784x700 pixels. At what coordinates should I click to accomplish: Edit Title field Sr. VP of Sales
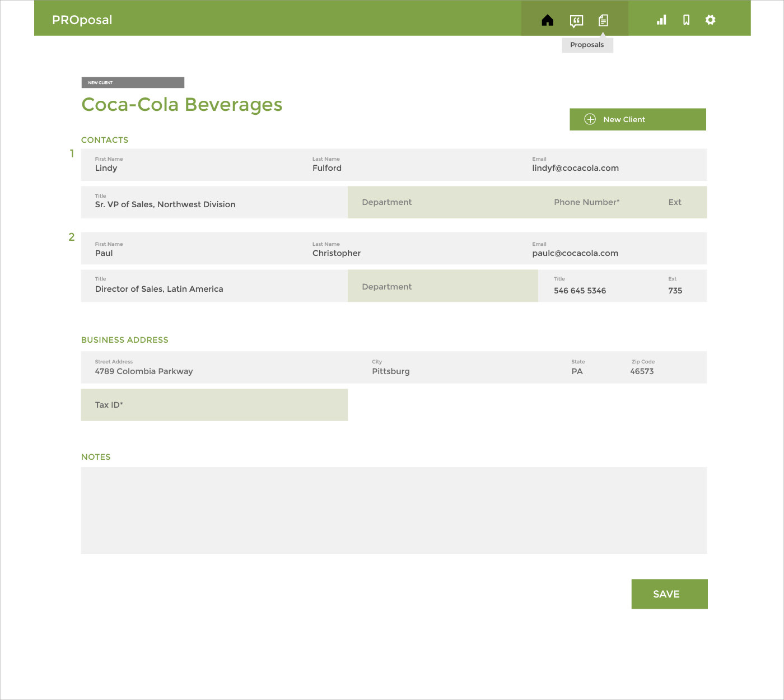click(214, 202)
